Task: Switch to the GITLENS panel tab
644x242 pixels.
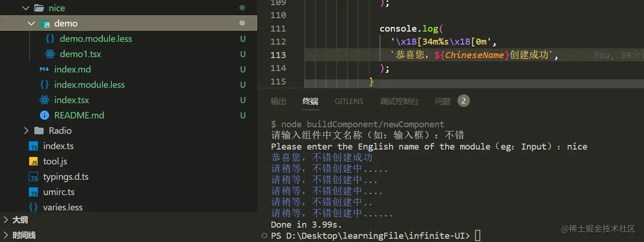Action: (x=349, y=101)
